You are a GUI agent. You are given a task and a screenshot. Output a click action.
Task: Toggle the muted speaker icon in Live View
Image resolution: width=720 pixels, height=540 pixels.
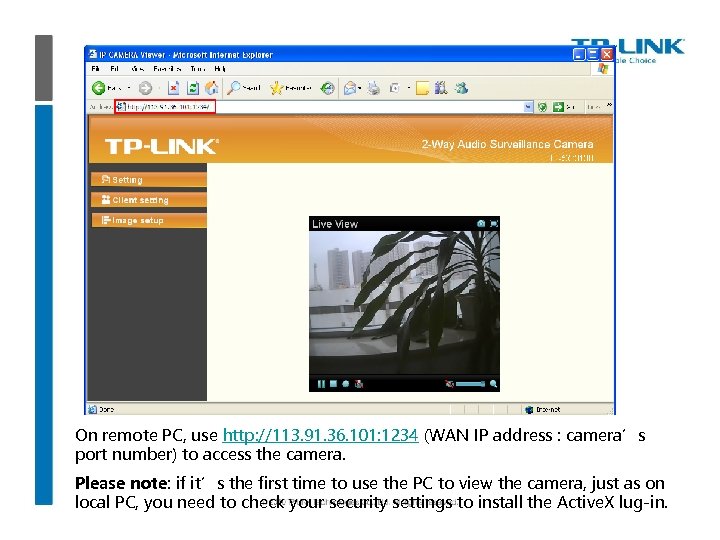point(449,384)
